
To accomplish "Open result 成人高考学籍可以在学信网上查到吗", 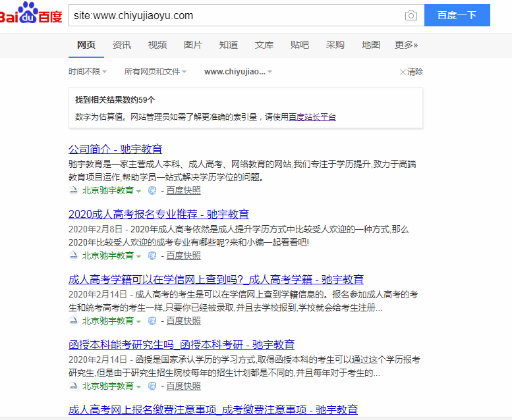I will (216, 280).
